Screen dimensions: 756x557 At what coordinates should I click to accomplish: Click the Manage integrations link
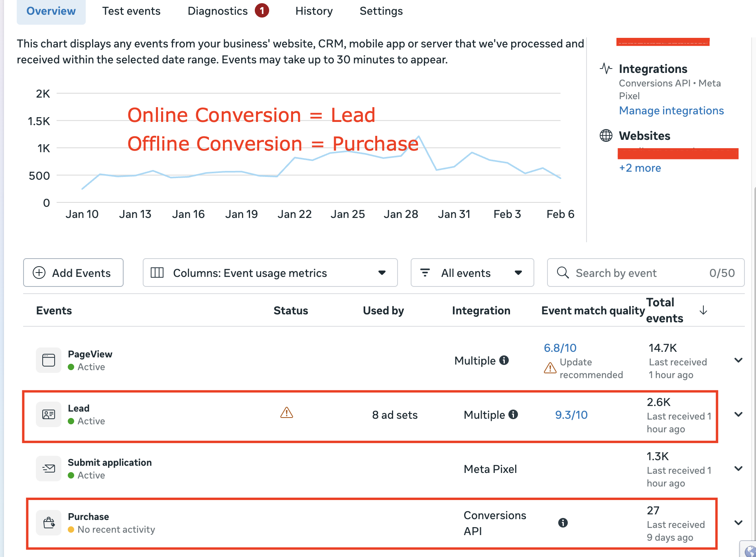[x=671, y=110]
